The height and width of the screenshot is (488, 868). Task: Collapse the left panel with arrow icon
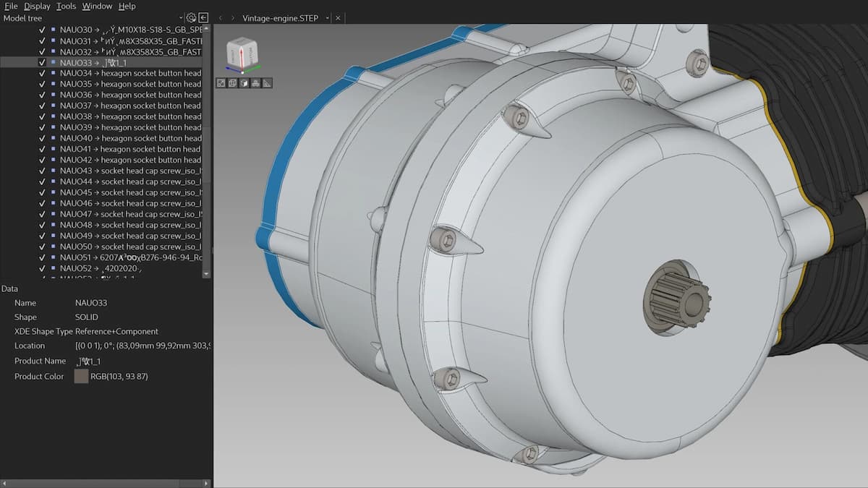coord(204,17)
